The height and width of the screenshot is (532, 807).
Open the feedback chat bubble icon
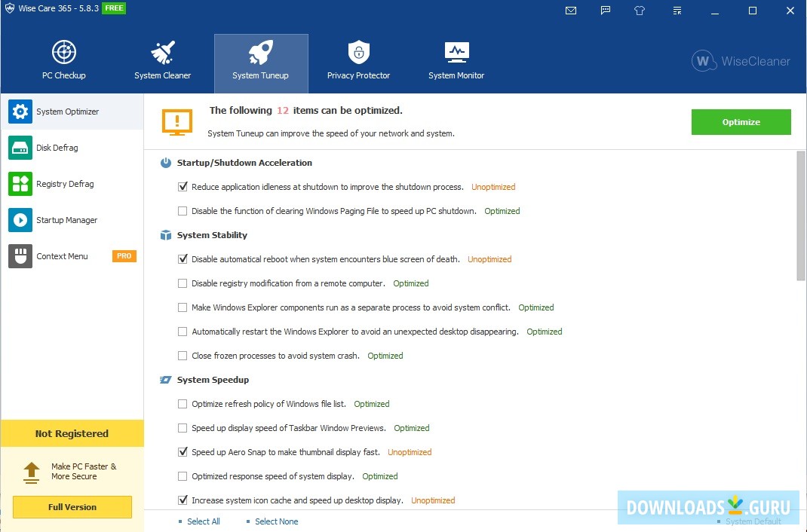(x=606, y=11)
